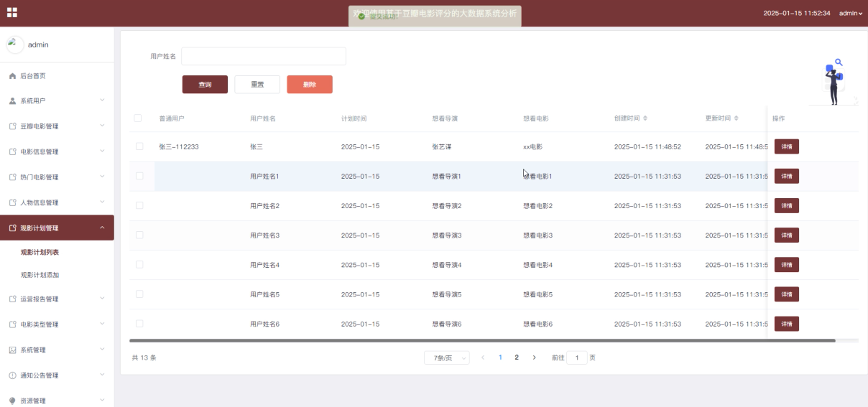
Task: Click the cell xx电影 in the table
Action: point(533,146)
